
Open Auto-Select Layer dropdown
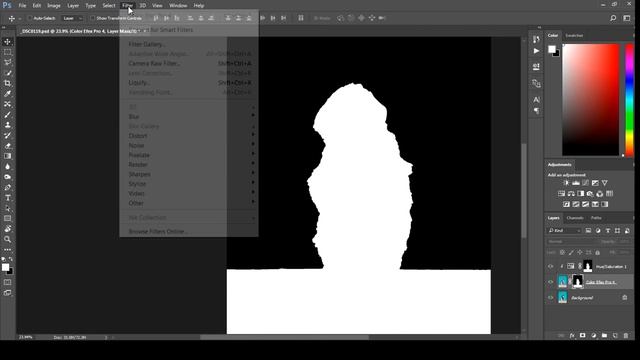[72, 18]
